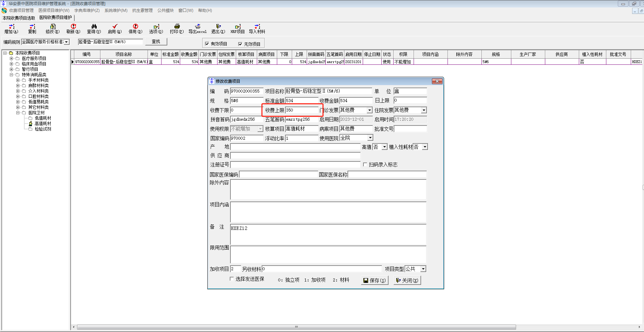
Task: Collapse the 医院卫材 tree node
Action: (x=18, y=113)
